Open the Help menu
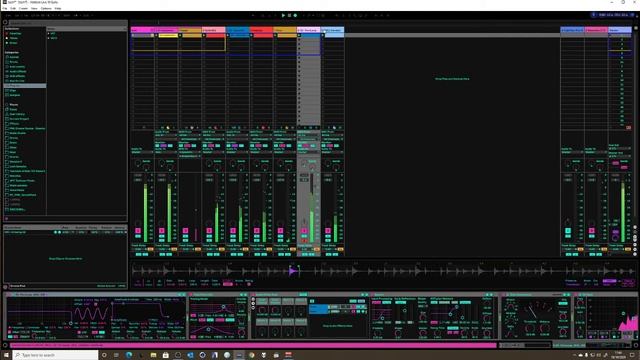Viewport: 640px width, 360px height. pos(58,8)
